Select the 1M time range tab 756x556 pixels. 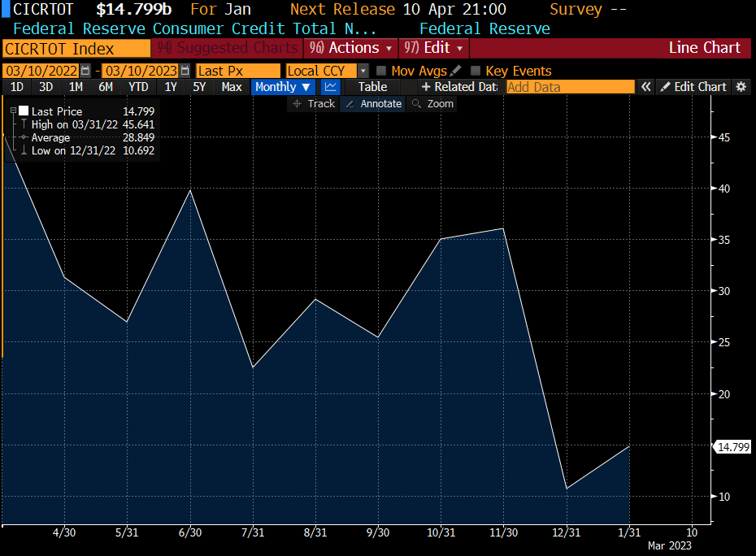[76, 87]
